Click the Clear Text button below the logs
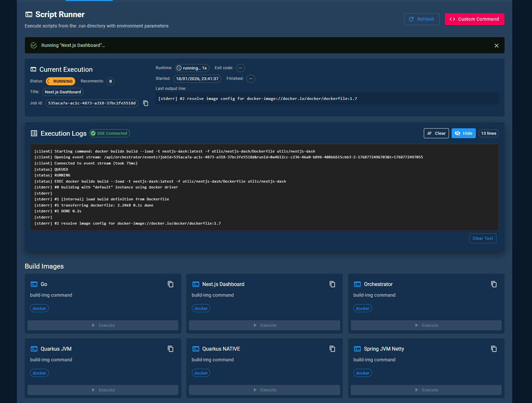Screen dimensions: 532x403 pos(483,238)
